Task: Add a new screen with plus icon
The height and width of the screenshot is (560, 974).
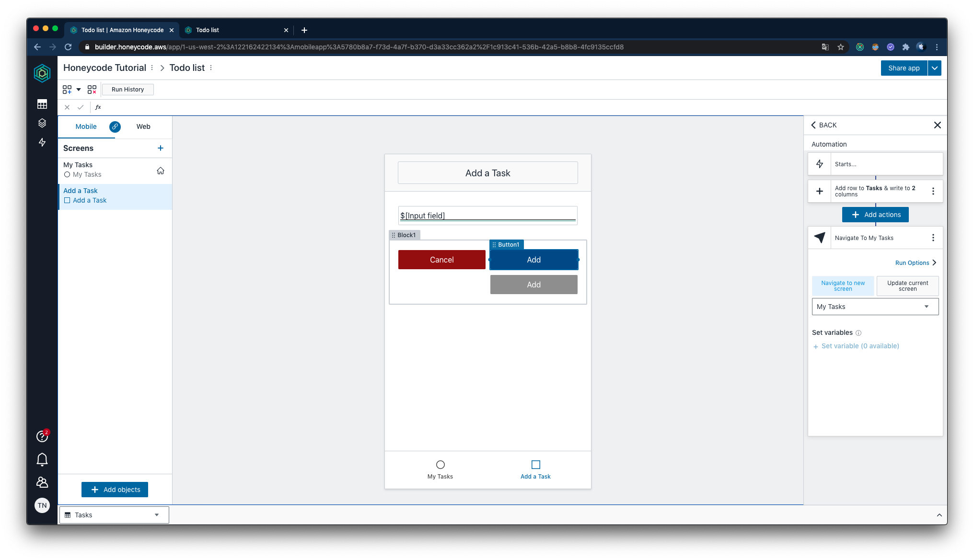Action: pyautogui.click(x=161, y=148)
